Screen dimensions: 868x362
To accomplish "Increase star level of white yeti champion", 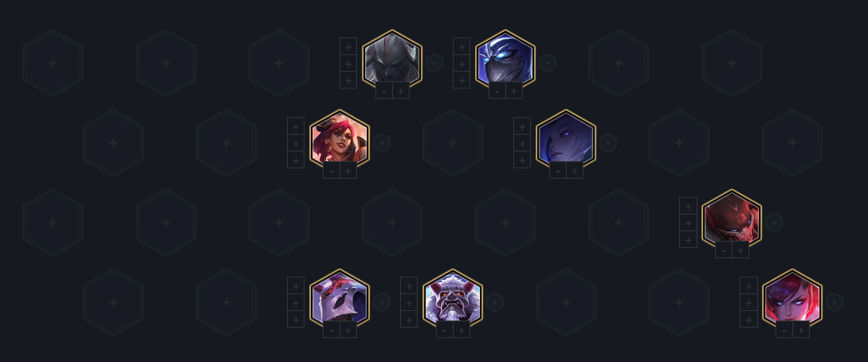I will [461, 330].
